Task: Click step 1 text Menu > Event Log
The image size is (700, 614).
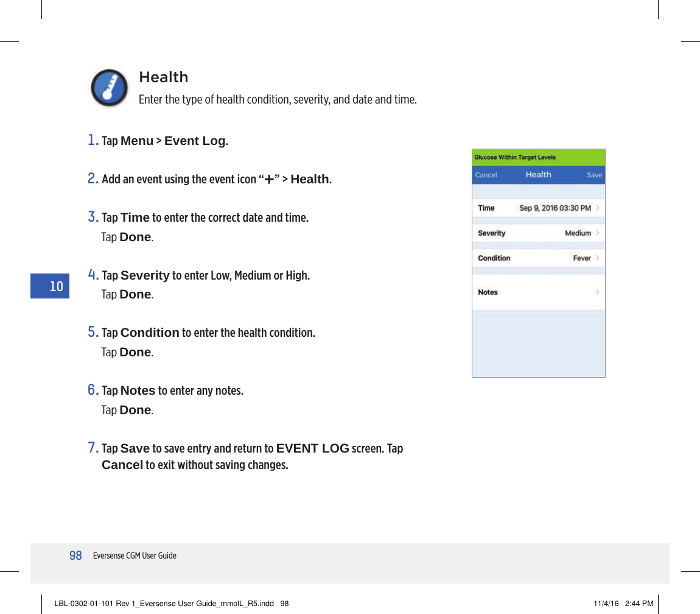Action: tap(173, 141)
